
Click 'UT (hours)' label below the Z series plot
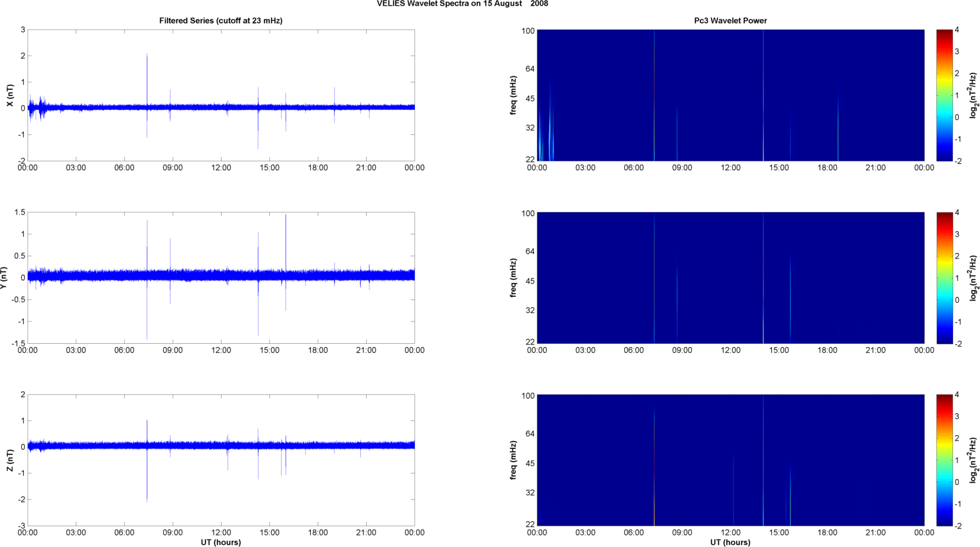click(221, 543)
